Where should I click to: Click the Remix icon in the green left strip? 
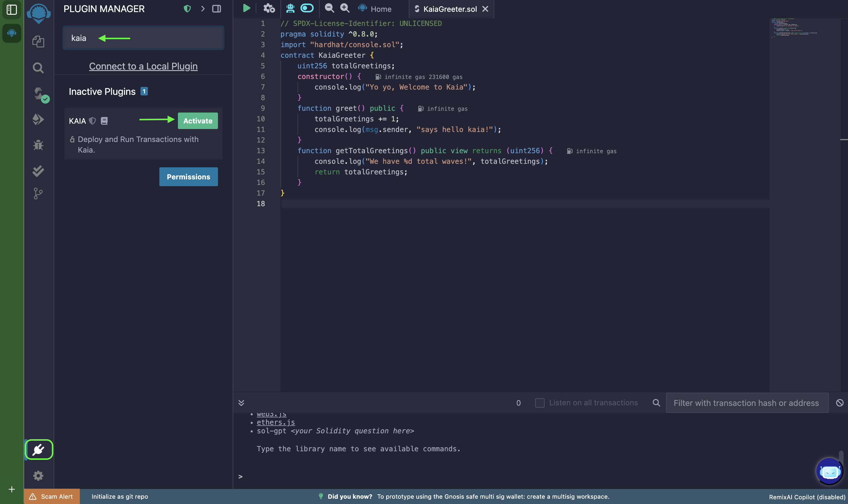[x=11, y=33]
